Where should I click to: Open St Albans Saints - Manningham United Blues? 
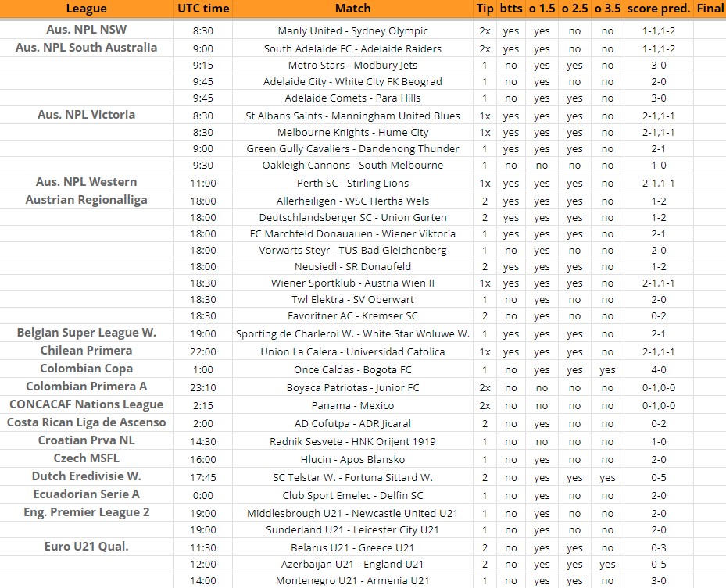tap(352, 116)
